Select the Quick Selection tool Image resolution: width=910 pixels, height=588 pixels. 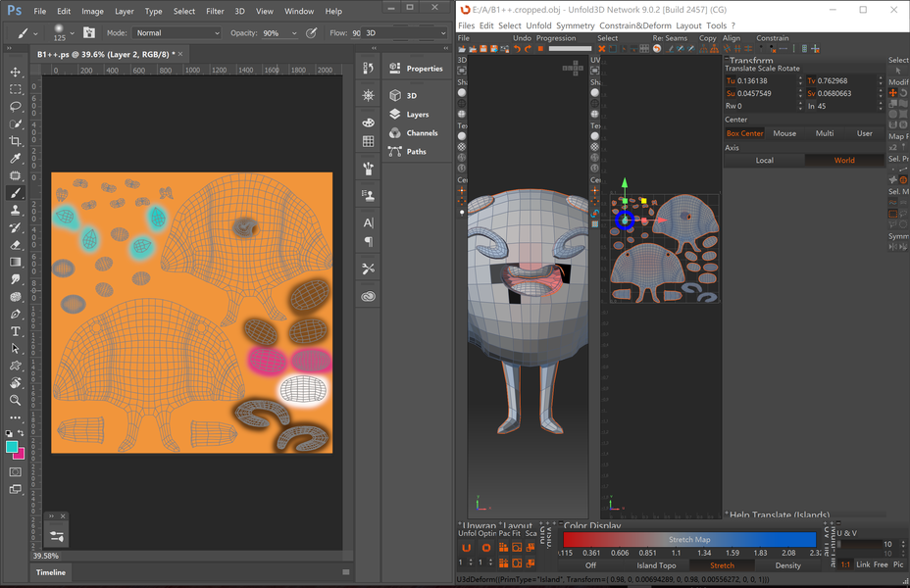point(16,124)
